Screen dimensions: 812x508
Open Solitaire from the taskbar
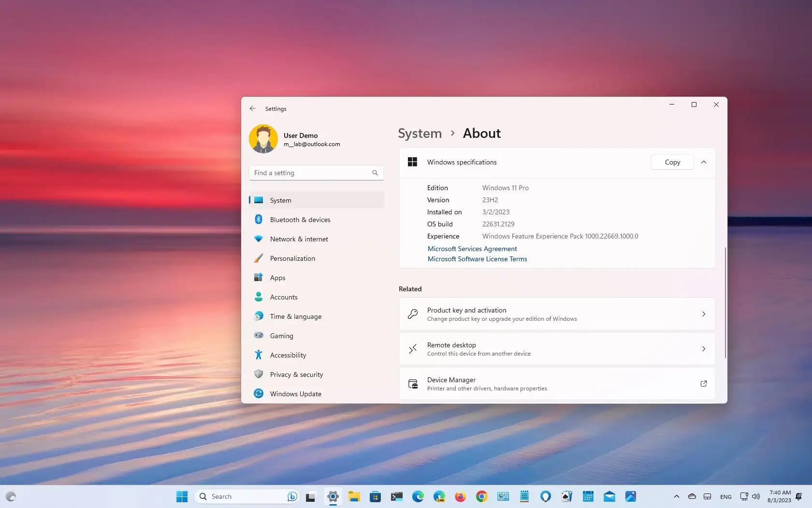(567, 496)
